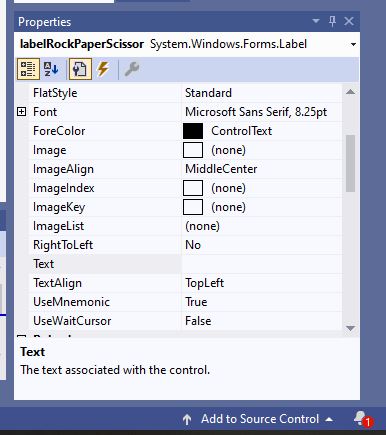Sort properties alphabetically
The image size is (386, 435).
(51, 69)
